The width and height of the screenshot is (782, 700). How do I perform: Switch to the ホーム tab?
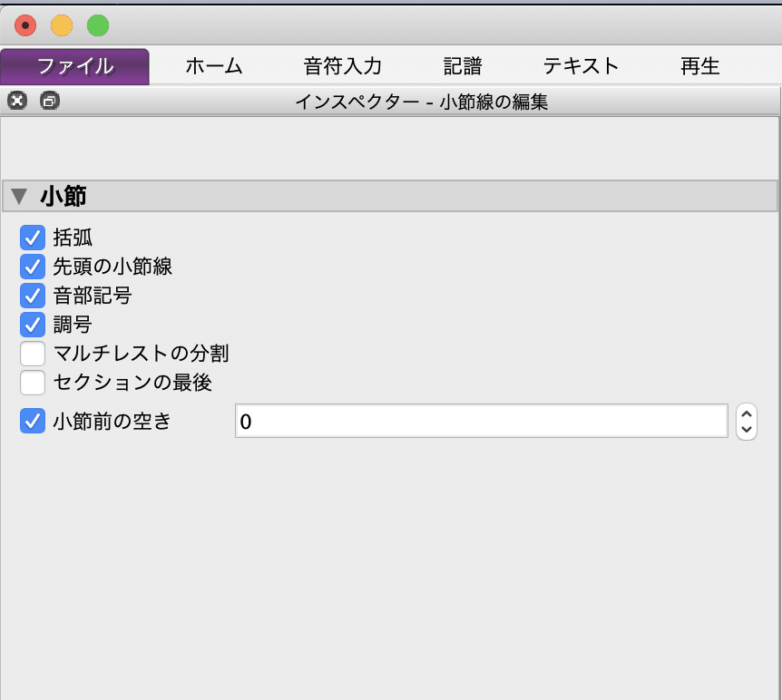tap(214, 65)
